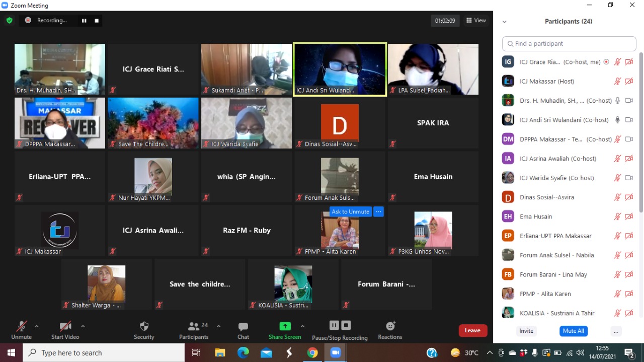Open the Security shield options
Screen dimensions: 644x362
pos(144,327)
